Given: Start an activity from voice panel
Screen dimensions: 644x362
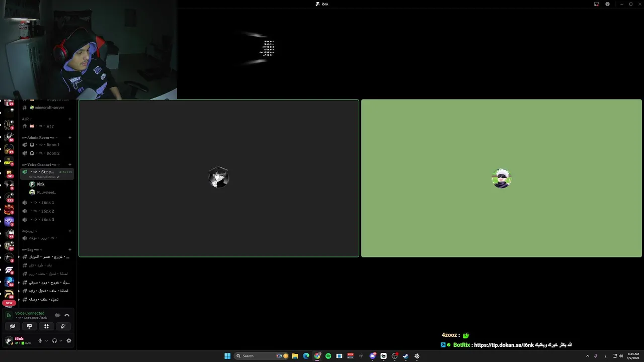Looking at the screenshot, I should 46,326.
